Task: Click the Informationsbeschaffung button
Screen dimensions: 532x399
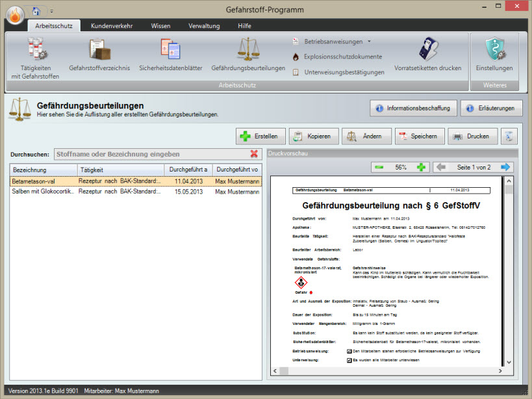Action: click(x=413, y=109)
